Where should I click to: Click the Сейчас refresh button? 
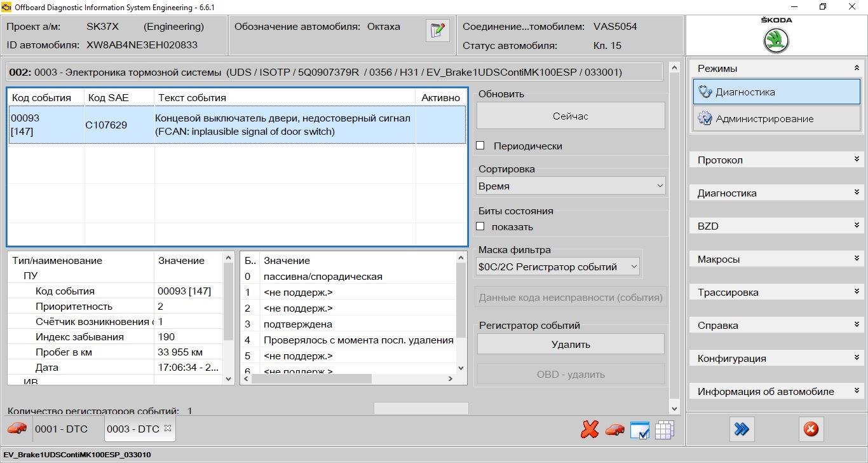coord(571,116)
